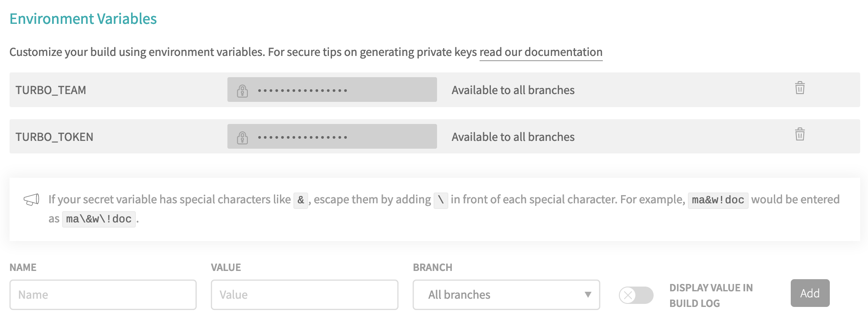The height and width of the screenshot is (326, 868).
Task: Click the TURBO_TOKEN variable name
Action: [x=54, y=137]
